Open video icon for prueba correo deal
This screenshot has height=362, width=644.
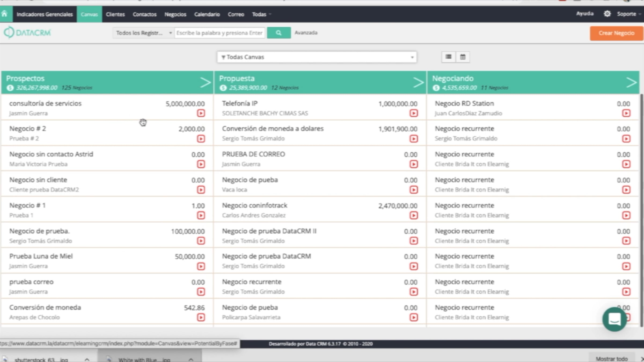(201, 292)
